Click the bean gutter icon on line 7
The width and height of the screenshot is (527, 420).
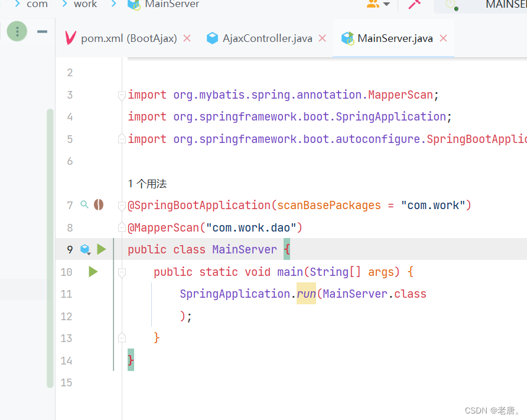tap(99, 204)
